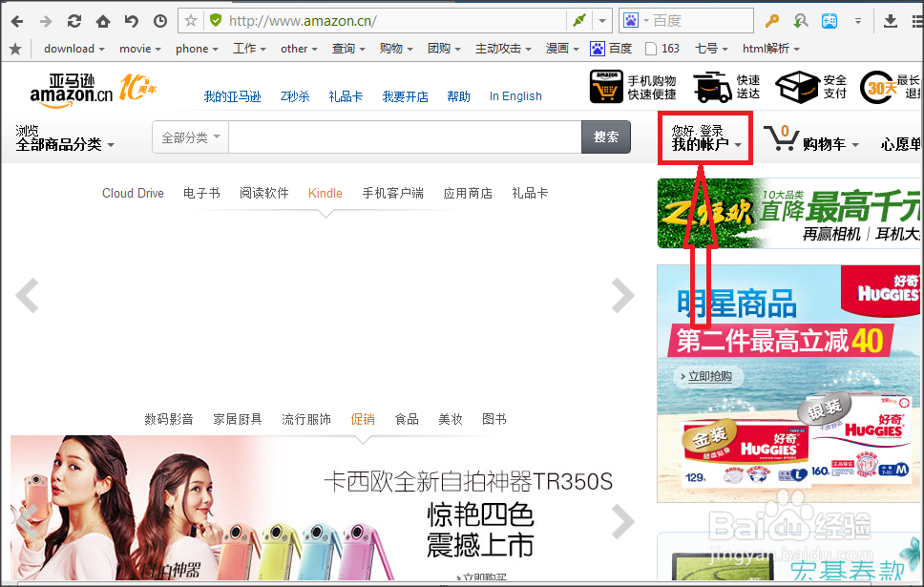Select the 阅读软件 tab
924x587 pixels.
[264, 194]
